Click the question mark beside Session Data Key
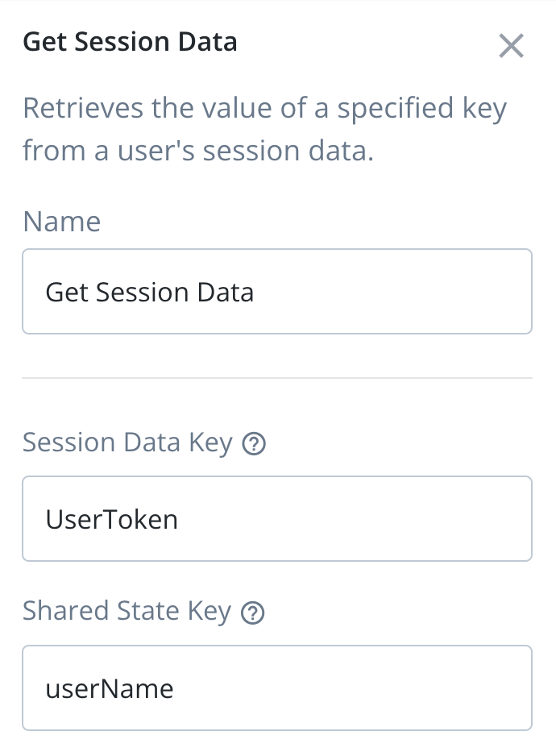This screenshot has height=756, width=556. coord(255,442)
